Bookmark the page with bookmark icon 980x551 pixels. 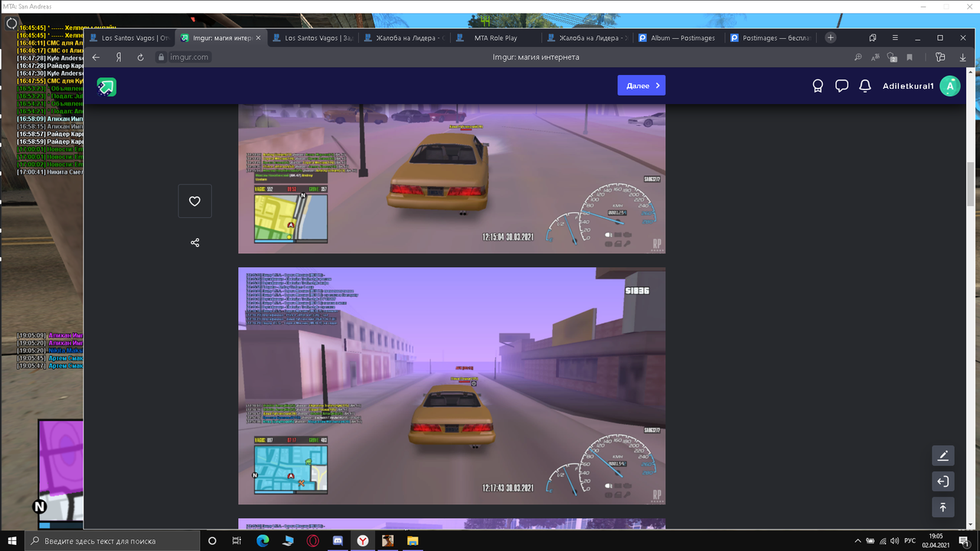(910, 57)
